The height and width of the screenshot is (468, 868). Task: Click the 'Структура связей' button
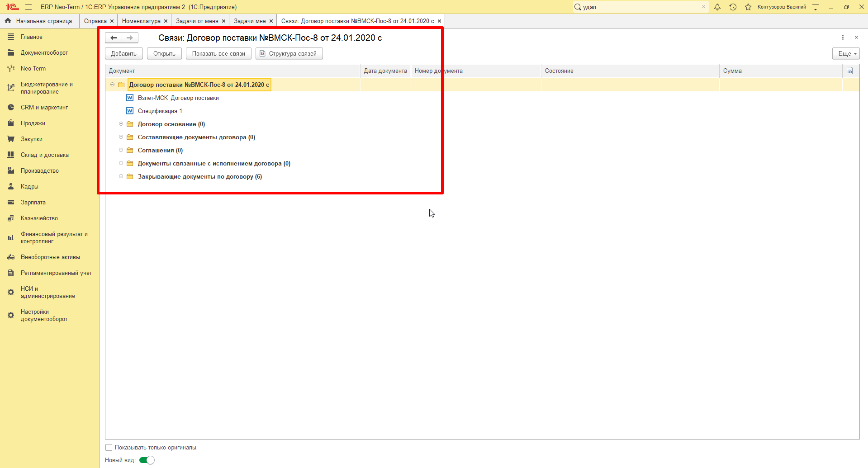tap(289, 53)
